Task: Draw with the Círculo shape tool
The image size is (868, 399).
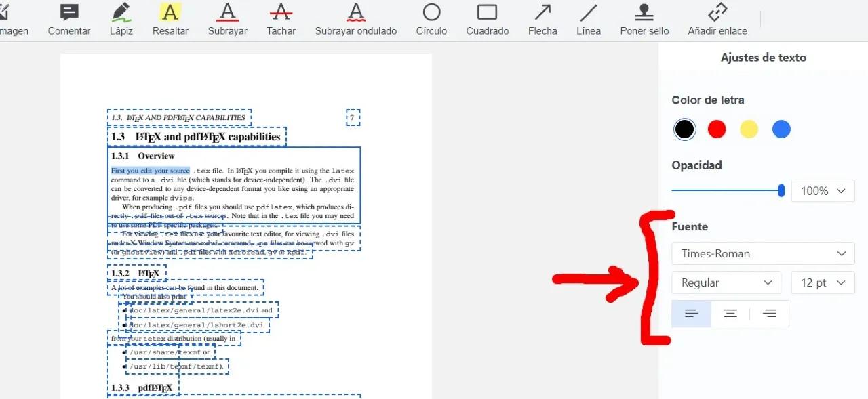Action: coord(431,20)
